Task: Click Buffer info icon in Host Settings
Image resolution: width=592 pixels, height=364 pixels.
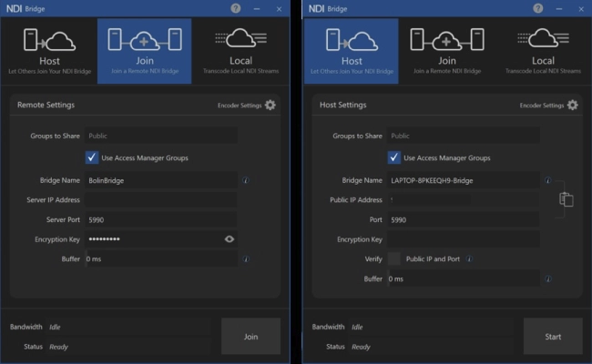Action: 547,279
